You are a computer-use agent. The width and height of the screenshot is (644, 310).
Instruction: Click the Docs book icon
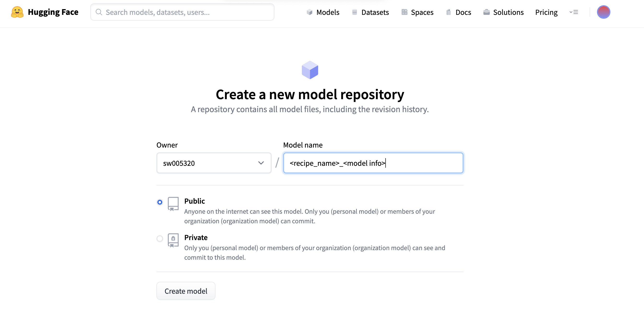point(449,12)
